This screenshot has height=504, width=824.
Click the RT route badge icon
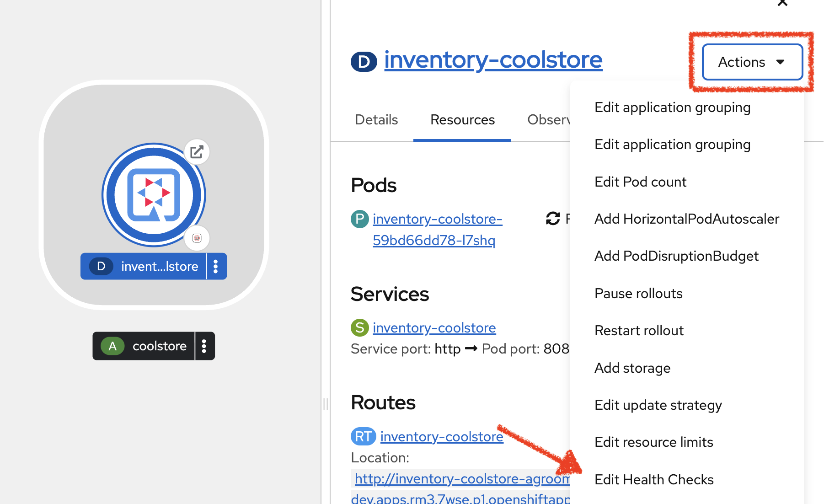[363, 436]
